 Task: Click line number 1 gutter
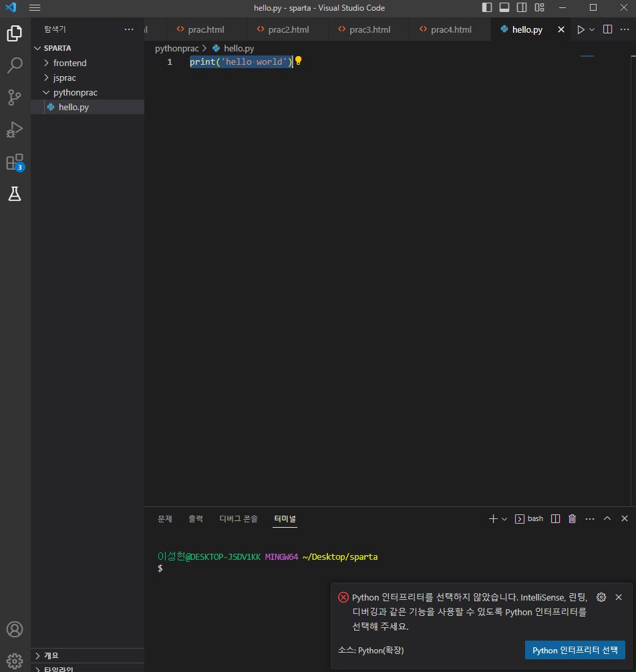[170, 61]
